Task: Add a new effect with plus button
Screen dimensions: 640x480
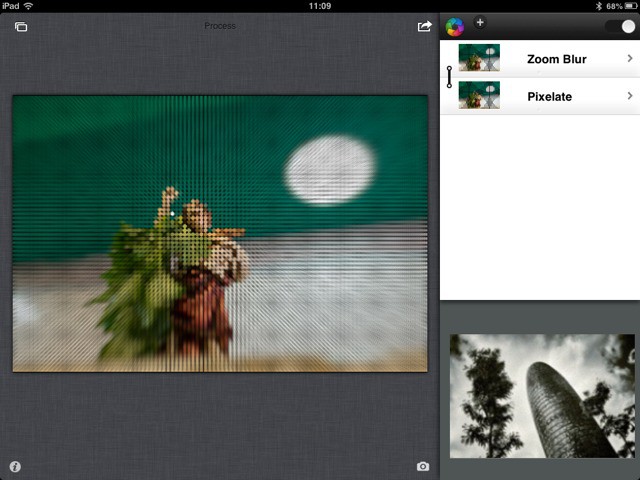Action: pos(480,22)
